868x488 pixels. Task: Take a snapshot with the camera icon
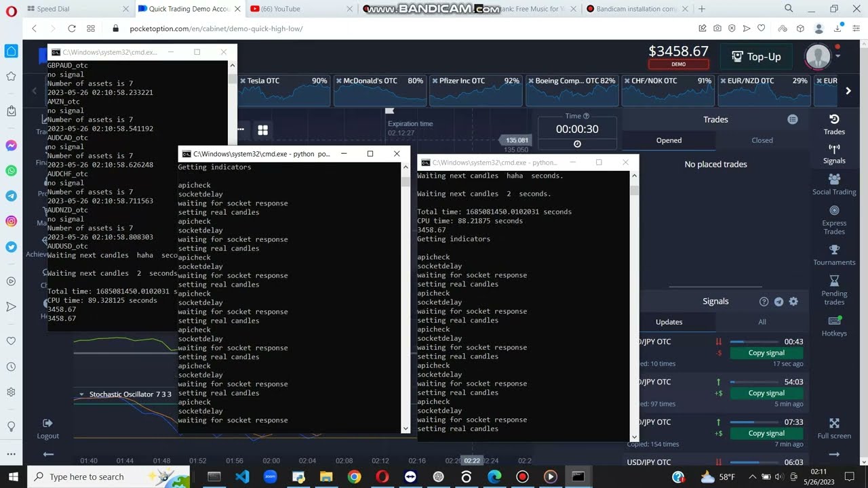pos(717,28)
